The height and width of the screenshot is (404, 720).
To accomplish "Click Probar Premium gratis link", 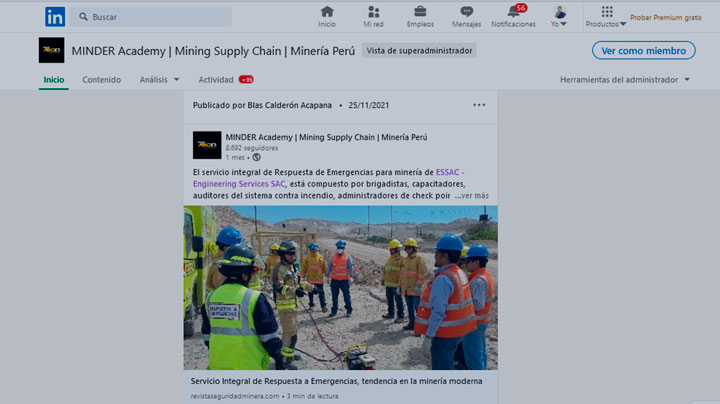I will (665, 18).
